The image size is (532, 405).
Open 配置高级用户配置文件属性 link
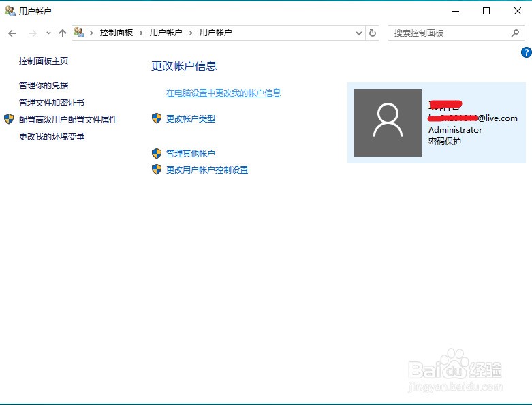pos(68,119)
